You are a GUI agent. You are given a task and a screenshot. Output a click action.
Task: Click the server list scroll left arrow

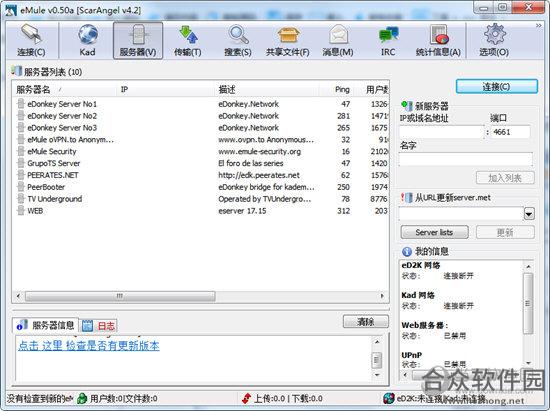click(x=19, y=296)
